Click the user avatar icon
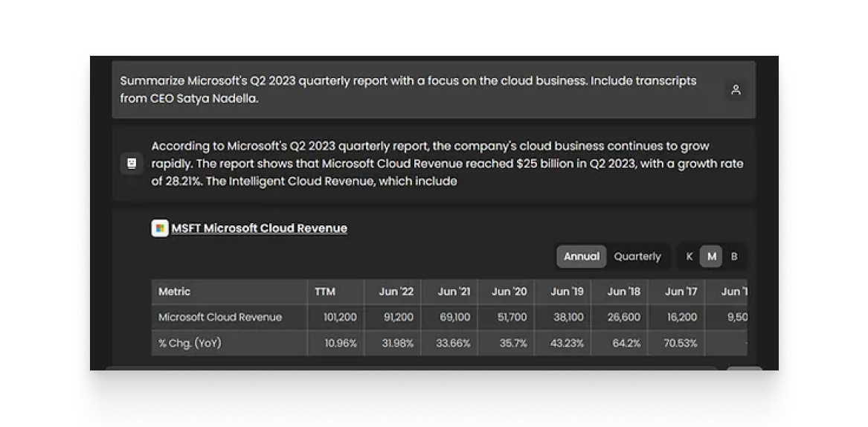Viewport: 868px width, 427px height. [x=735, y=90]
